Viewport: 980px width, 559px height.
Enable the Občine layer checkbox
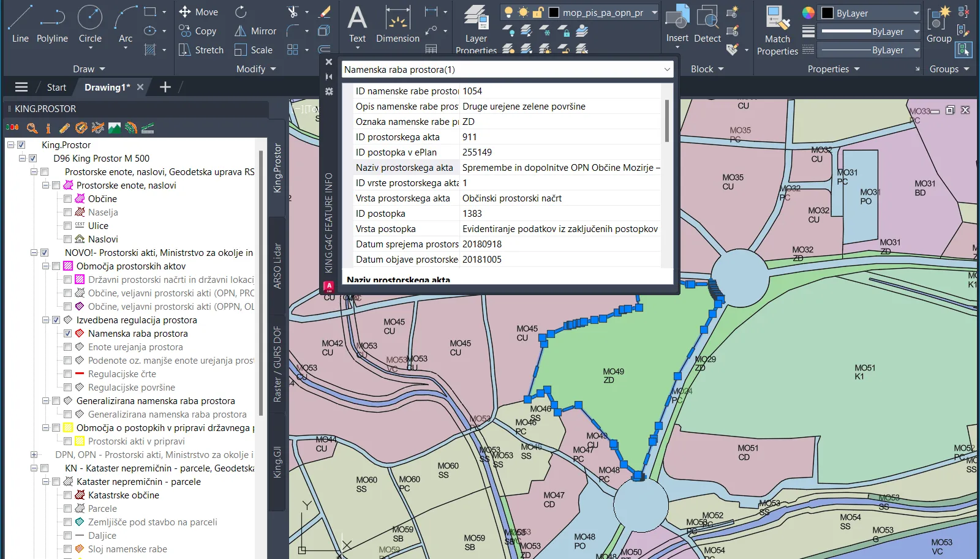68,199
